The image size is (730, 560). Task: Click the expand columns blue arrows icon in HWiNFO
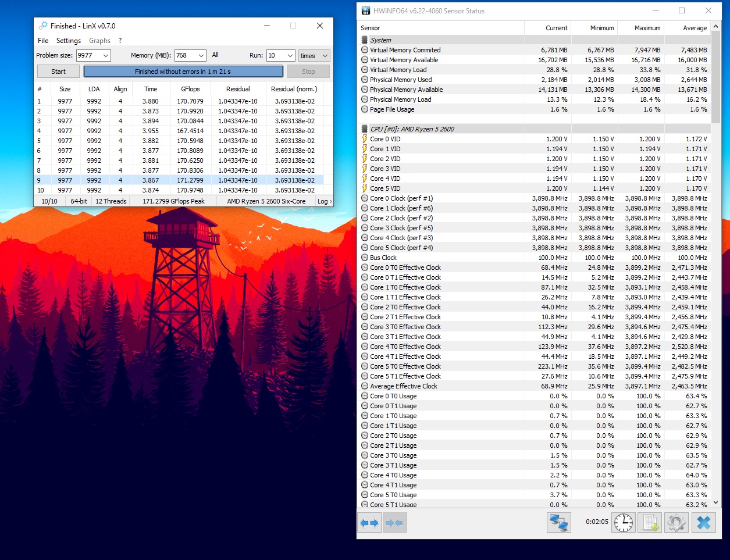[369, 523]
